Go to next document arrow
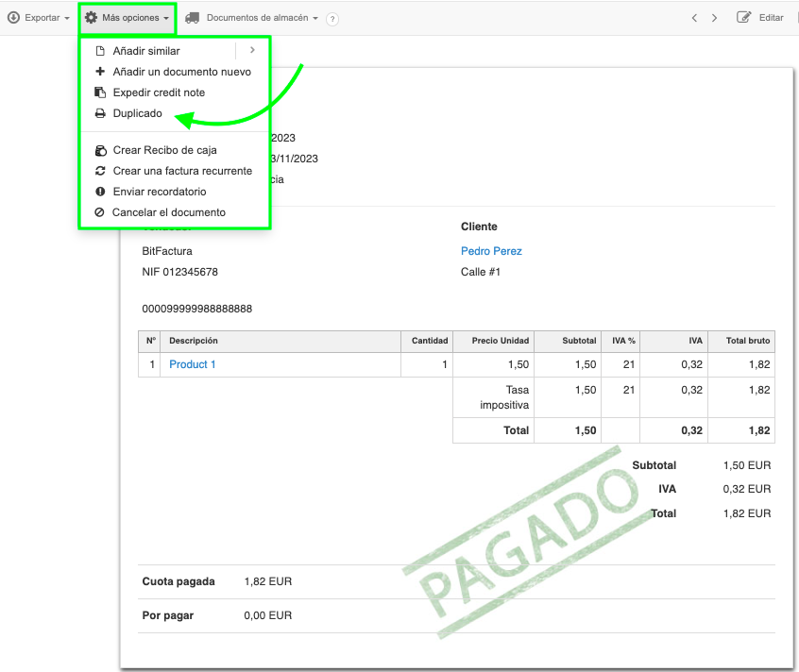This screenshot has height=672, width=799. [x=715, y=18]
